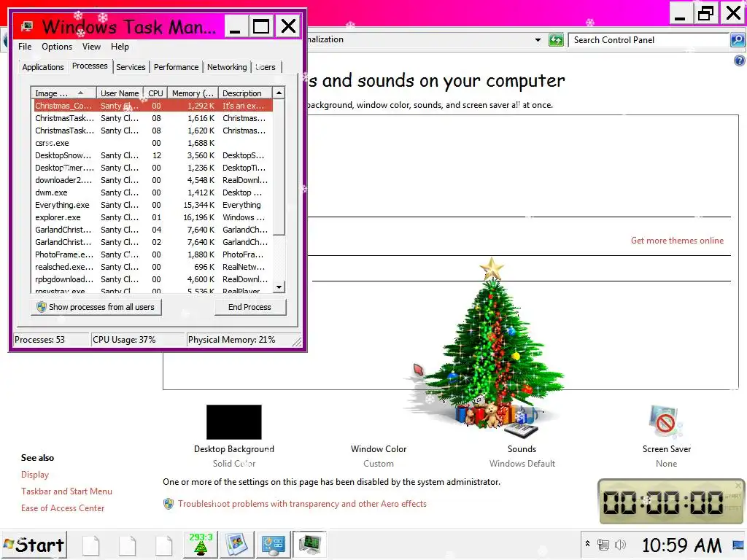The height and width of the screenshot is (560, 747).
Task: Open the Control Panel help question icon
Action: click(x=740, y=61)
